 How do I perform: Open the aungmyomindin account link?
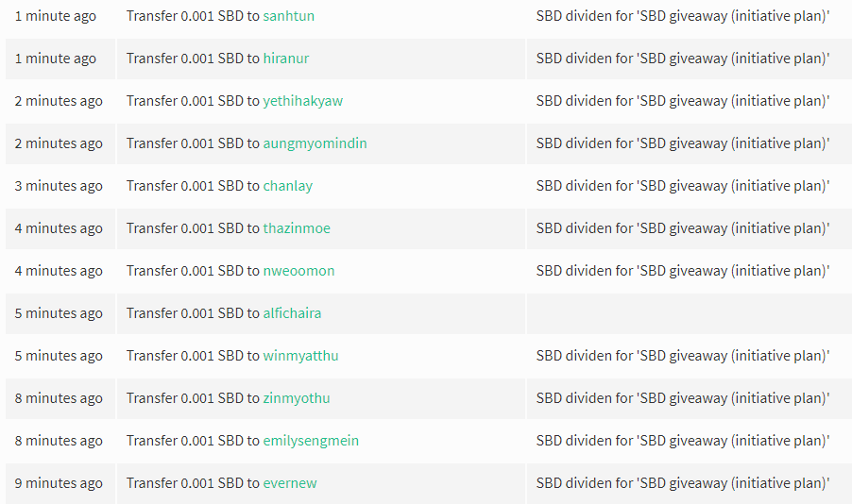tap(315, 143)
